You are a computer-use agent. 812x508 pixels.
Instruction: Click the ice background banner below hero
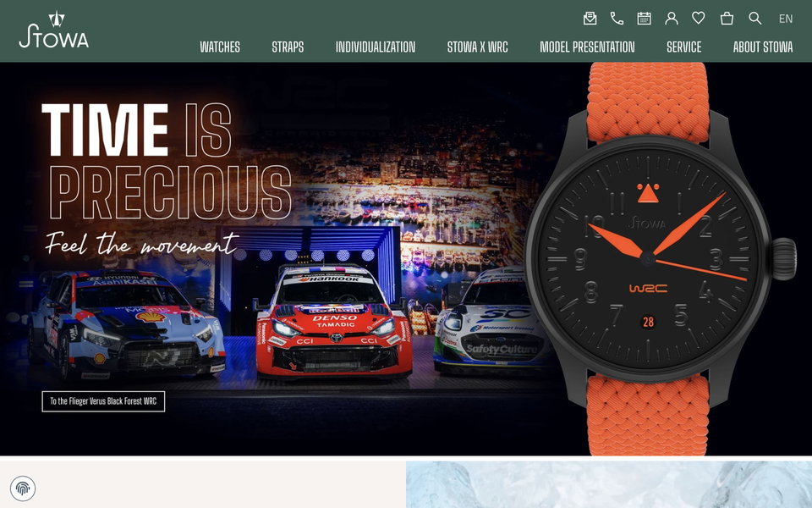(x=609, y=484)
